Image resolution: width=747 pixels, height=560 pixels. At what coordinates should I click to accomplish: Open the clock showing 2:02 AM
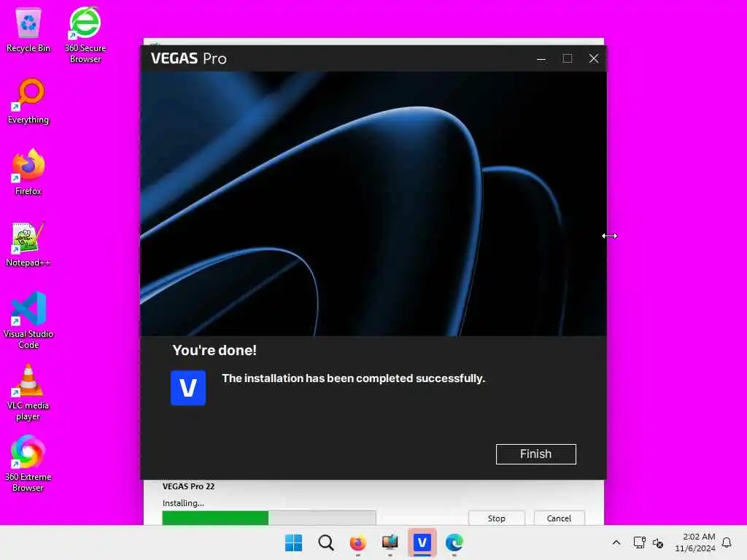click(695, 542)
